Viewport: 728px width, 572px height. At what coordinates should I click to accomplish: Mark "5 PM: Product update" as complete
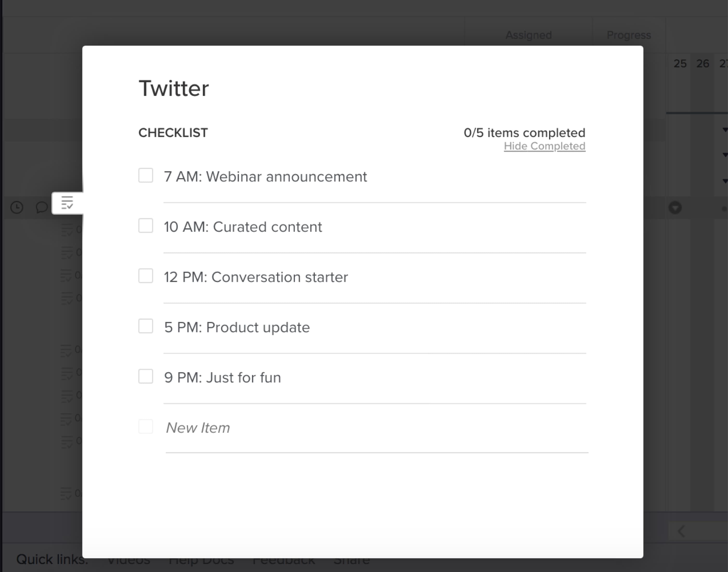[145, 326]
